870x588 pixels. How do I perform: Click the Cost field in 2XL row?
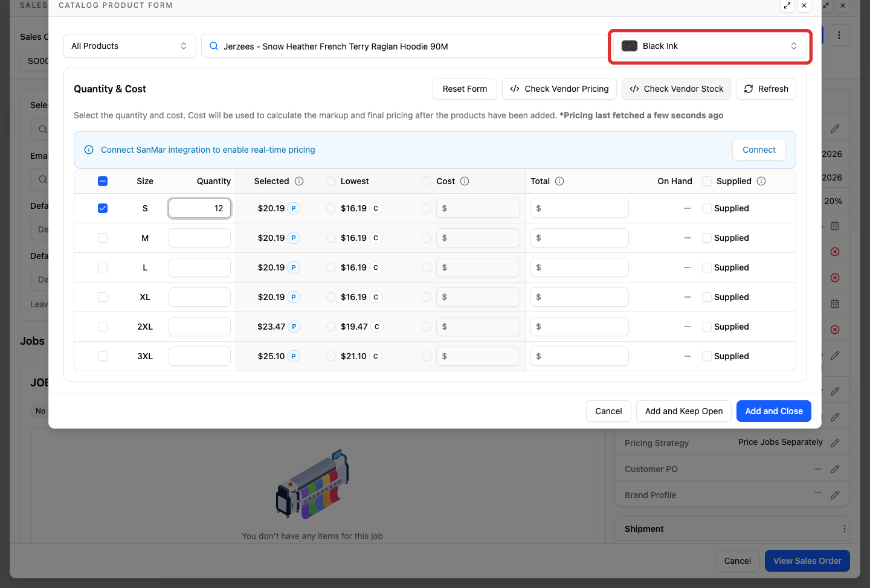(x=478, y=327)
